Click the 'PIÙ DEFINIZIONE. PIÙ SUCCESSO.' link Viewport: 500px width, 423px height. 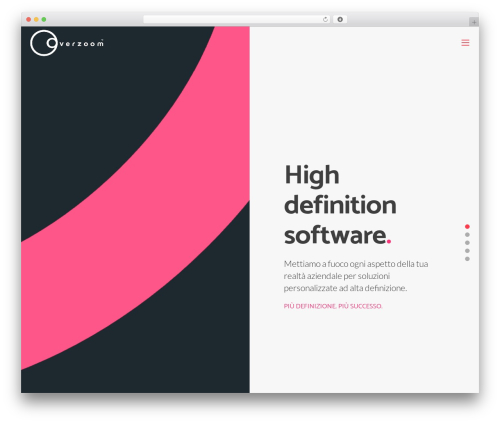point(333,306)
